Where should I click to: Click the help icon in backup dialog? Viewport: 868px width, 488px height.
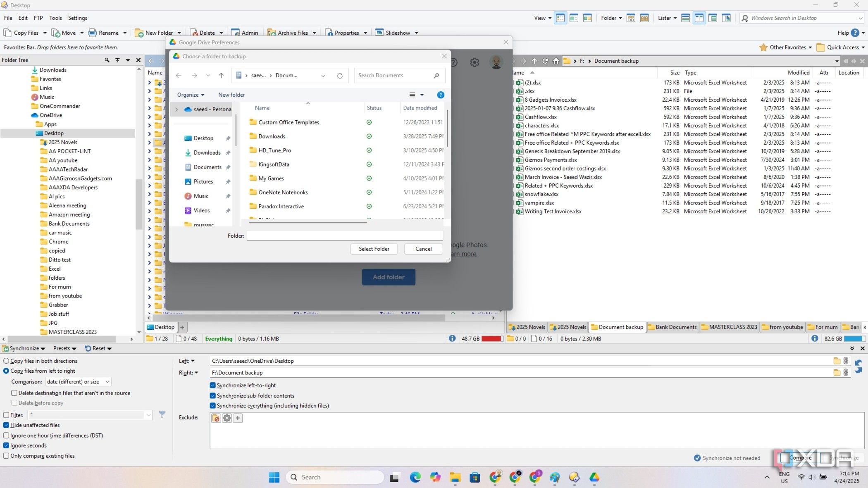pos(441,95)
